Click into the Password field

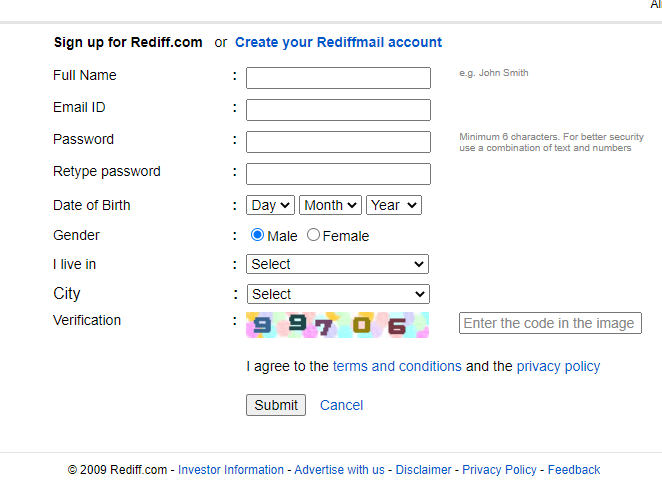[x=338, y=142]
